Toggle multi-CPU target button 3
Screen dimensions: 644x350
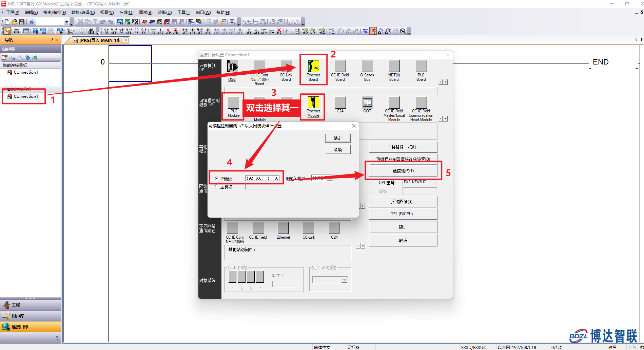point(251,277)
